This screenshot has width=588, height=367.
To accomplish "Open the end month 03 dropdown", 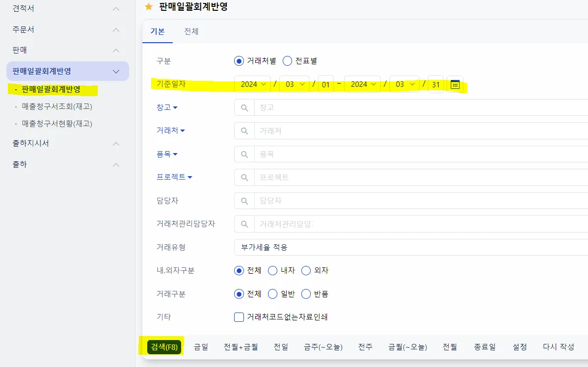I will point(404,84).
